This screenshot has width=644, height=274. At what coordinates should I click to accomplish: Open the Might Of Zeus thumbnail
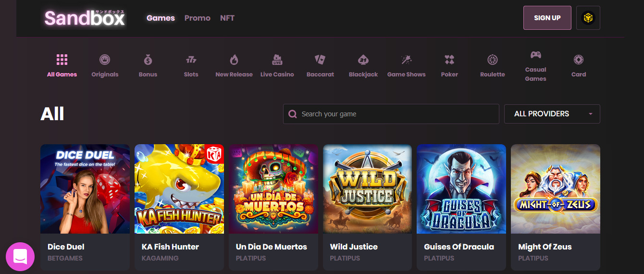[x=556, y=189]
